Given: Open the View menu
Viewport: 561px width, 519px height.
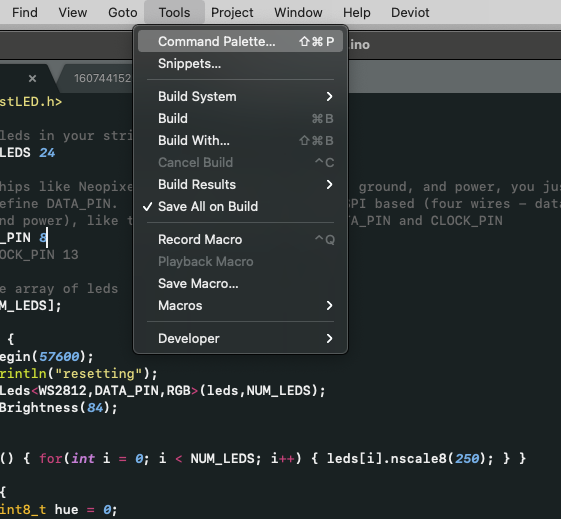Looking at the screenshot, I should pyautogui.click(x=73, y=13).
